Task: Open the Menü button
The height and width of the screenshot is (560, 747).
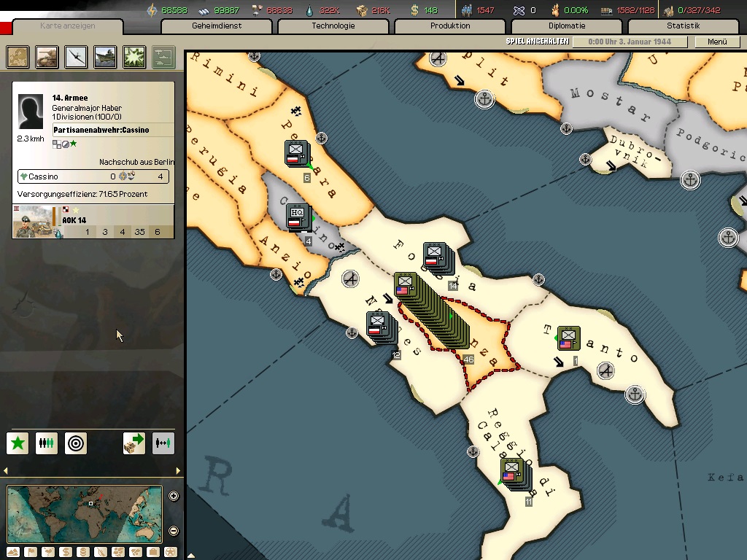Action: point(717,42)
